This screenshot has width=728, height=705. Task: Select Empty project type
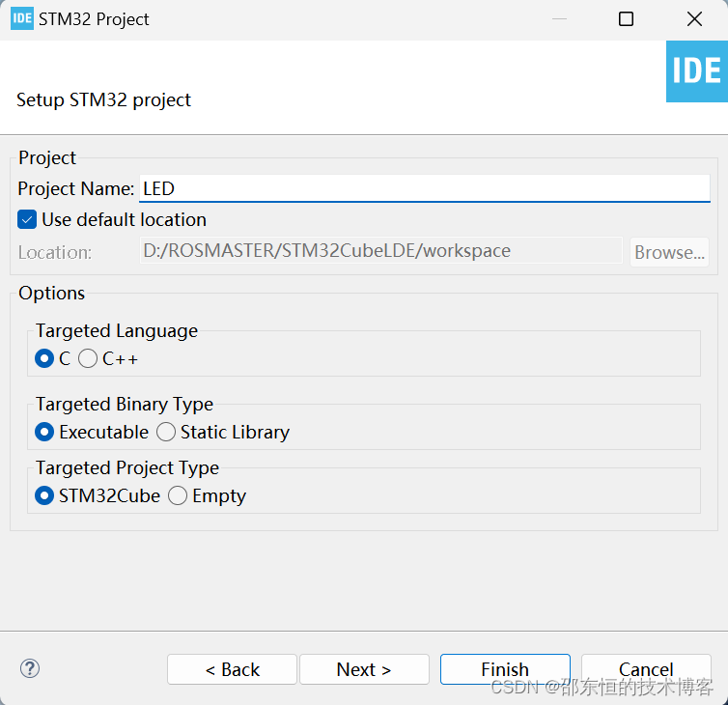(178, 495)
